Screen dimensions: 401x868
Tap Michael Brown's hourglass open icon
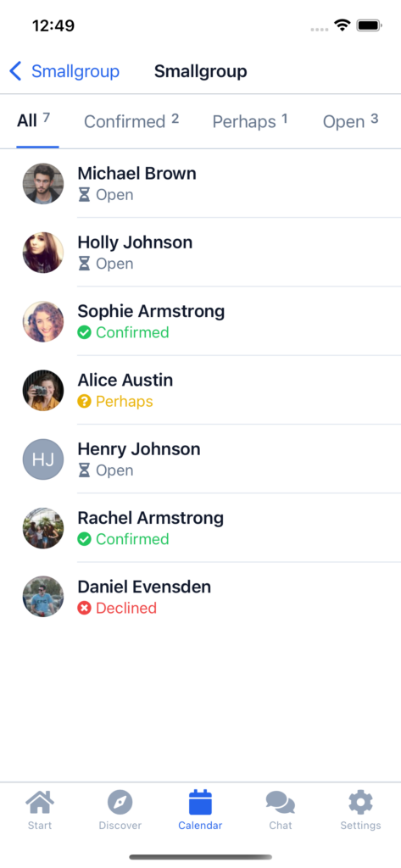point(84,195)
